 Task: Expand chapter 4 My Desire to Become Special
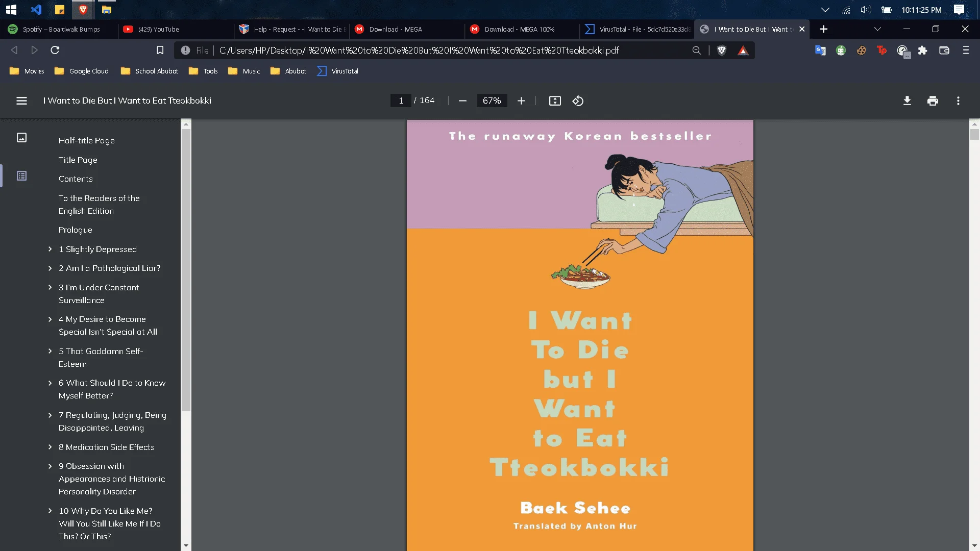click(50, 319)
